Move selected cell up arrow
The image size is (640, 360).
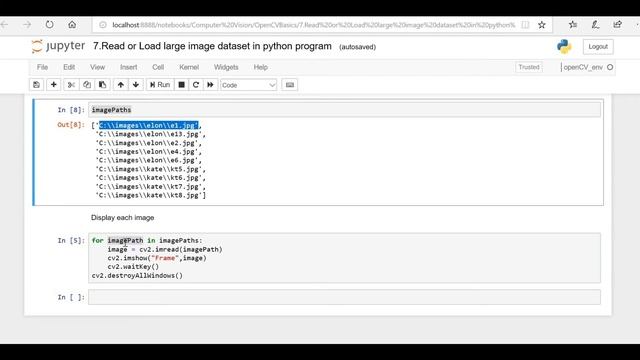point(120,85)
